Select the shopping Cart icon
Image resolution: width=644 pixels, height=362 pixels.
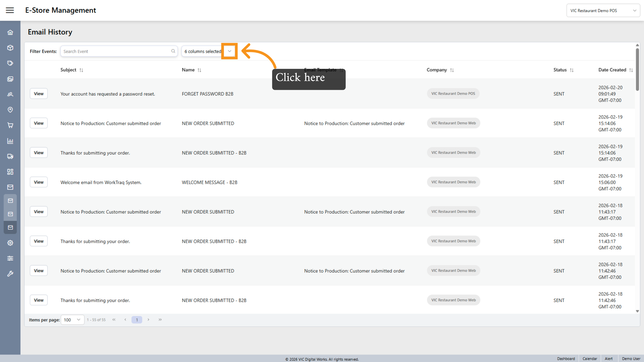(x=10, y=125)
